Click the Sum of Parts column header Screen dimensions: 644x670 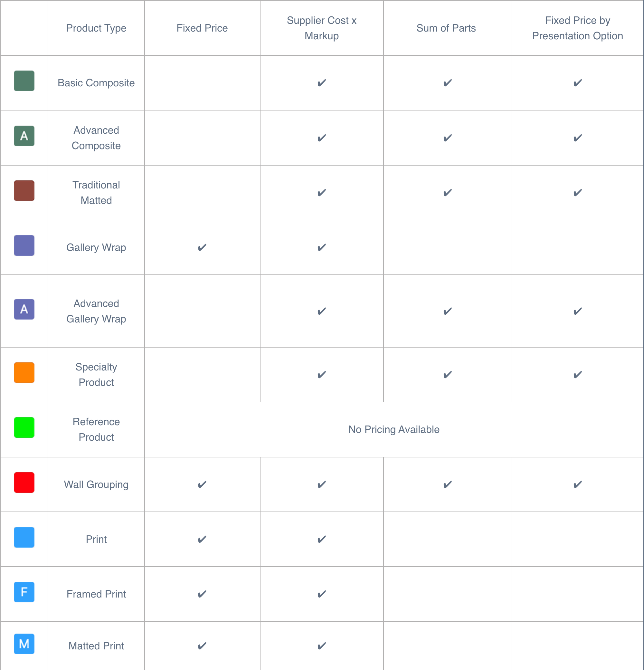pos(446,28)
